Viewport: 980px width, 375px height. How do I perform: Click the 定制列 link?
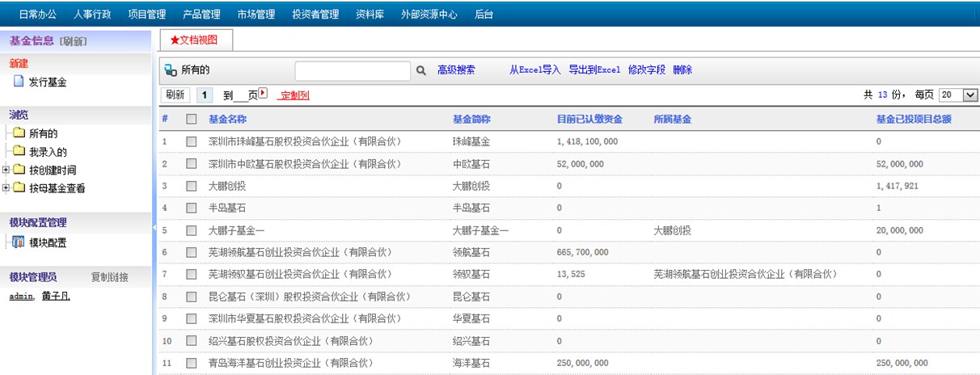point(294,95)
